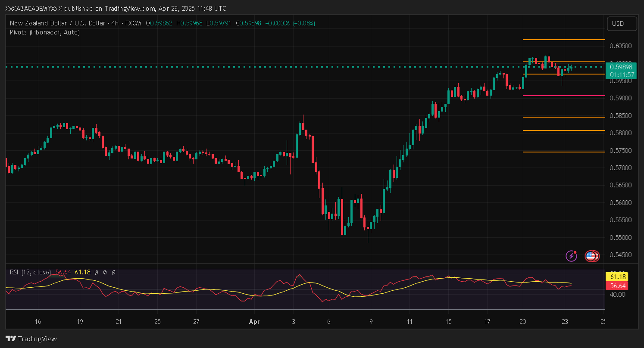Click the green current price label 0.59898

tap(621, 67)
